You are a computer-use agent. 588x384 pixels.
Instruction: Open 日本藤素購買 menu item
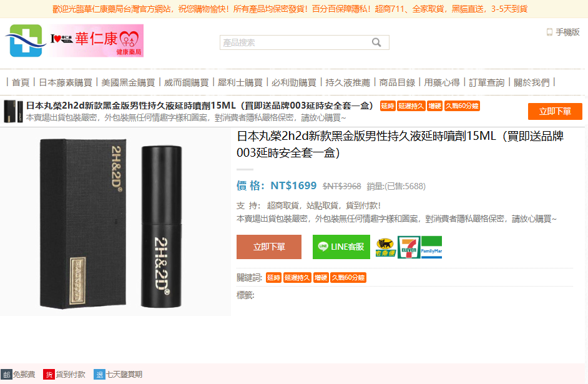[x=66, y=82]
